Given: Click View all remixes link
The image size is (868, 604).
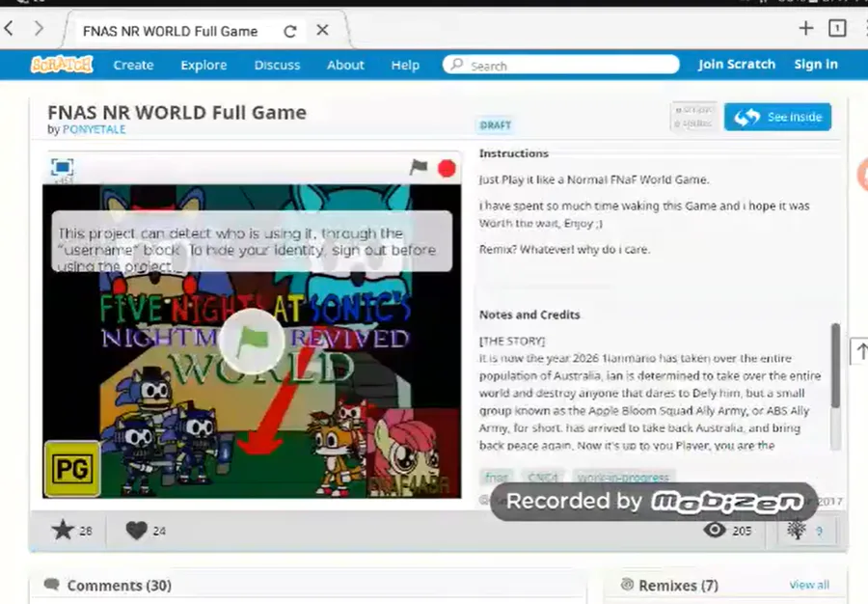Looking at the screenshot, I should [x=809, y=585].
